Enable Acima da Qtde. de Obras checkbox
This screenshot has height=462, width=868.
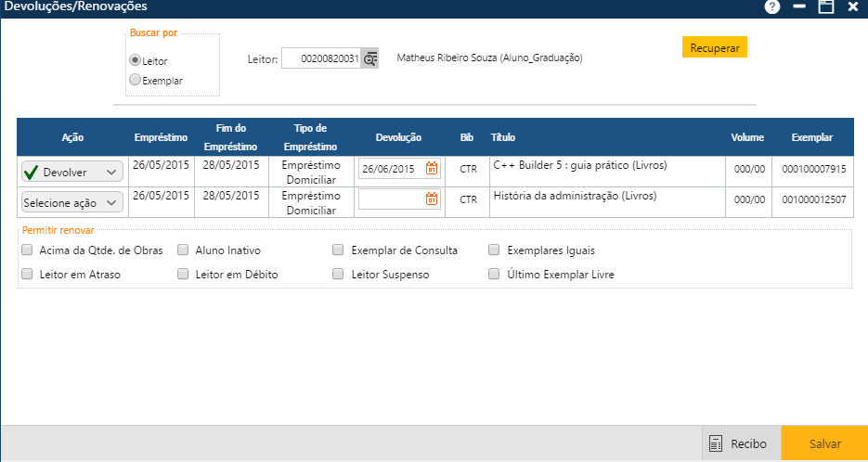click(x=27, y=250)
